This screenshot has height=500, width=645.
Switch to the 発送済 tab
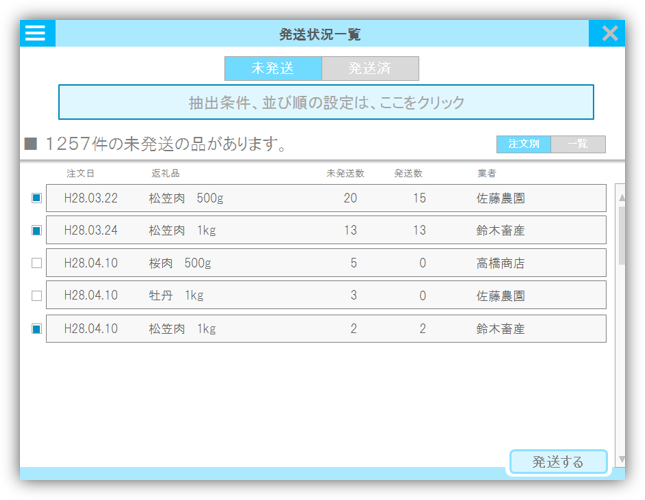coord(370,69)
